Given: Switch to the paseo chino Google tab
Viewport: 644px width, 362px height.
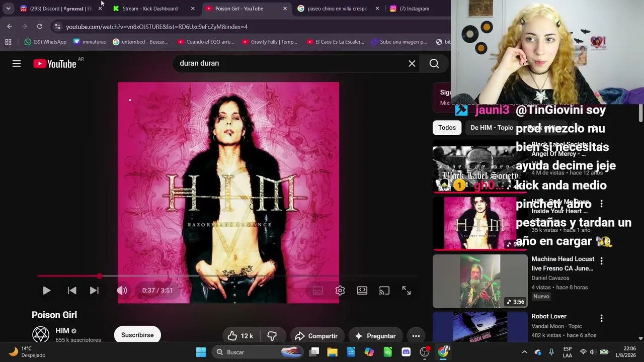Looking at the screenshot, I should (337, 9).
